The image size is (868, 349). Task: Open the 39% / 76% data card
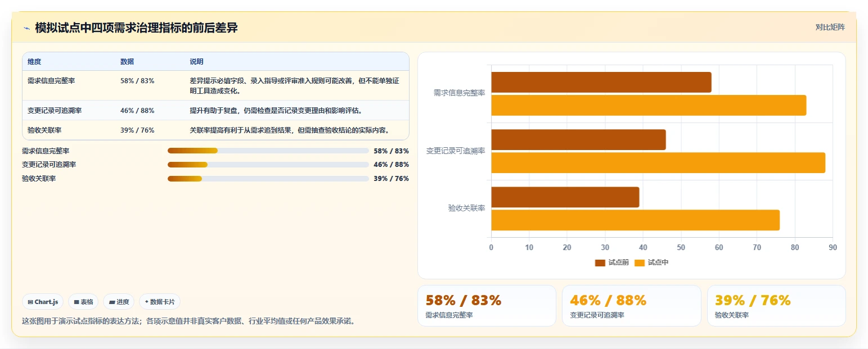[x=776, y=306]
